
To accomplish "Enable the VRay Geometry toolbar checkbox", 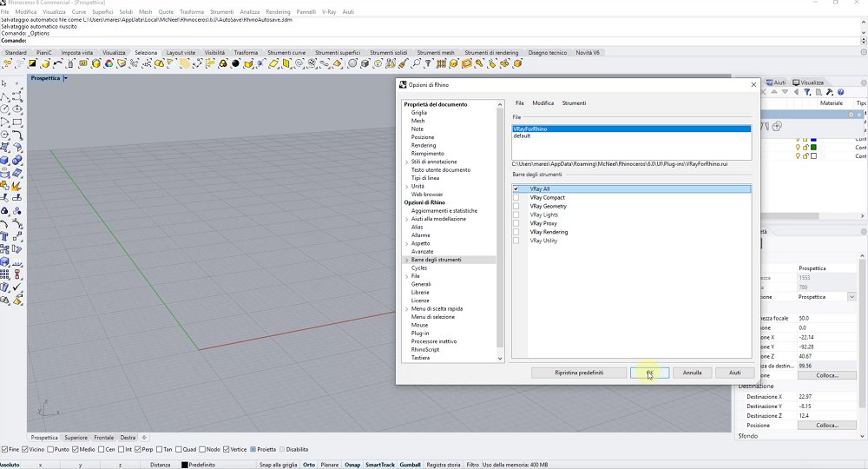I will pos(516,206).
